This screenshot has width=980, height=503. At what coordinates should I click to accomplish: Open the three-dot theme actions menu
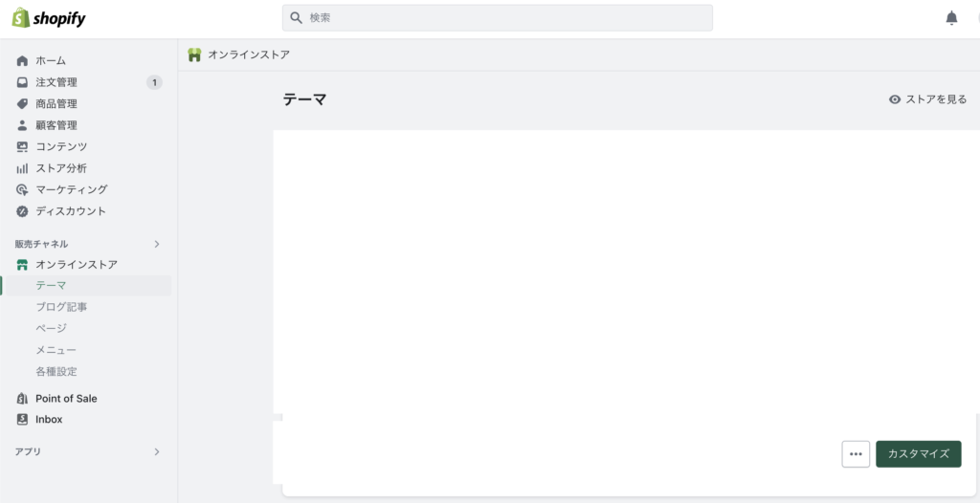point(856,453)
